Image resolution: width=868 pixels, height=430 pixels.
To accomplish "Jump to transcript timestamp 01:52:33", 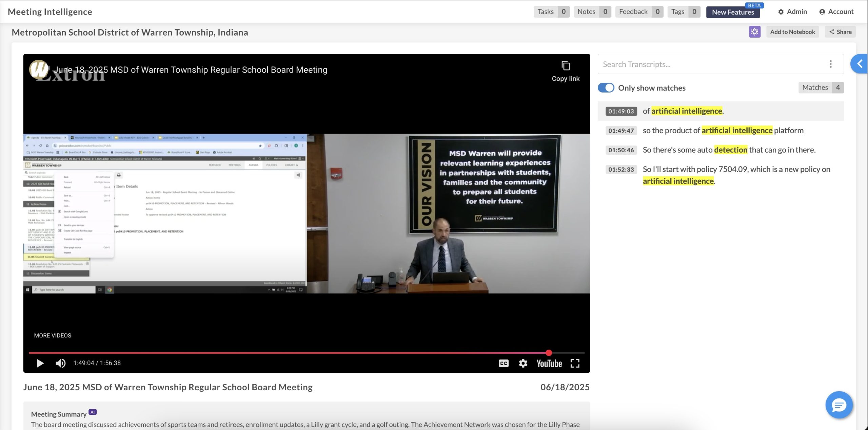I will [x=621, y=169].
